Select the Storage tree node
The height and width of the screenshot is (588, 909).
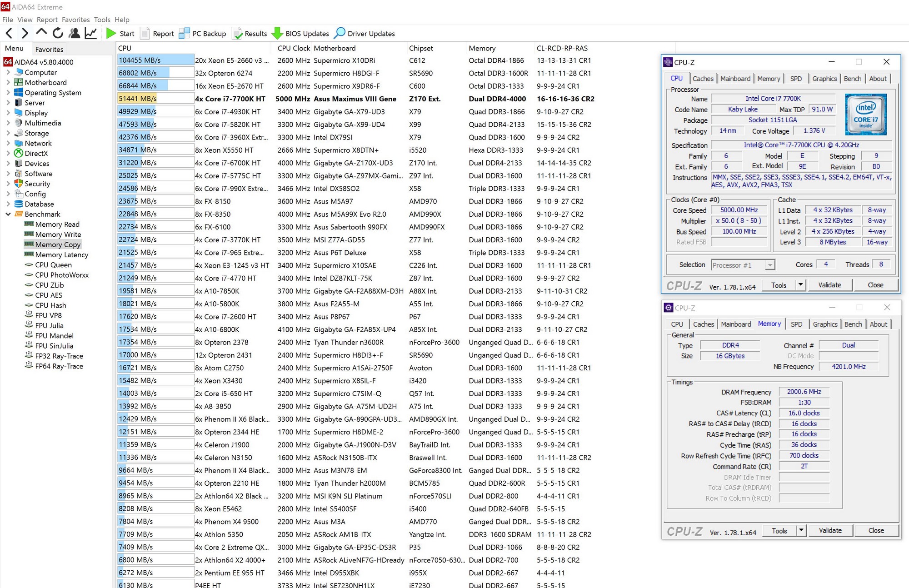pos(36,133)
